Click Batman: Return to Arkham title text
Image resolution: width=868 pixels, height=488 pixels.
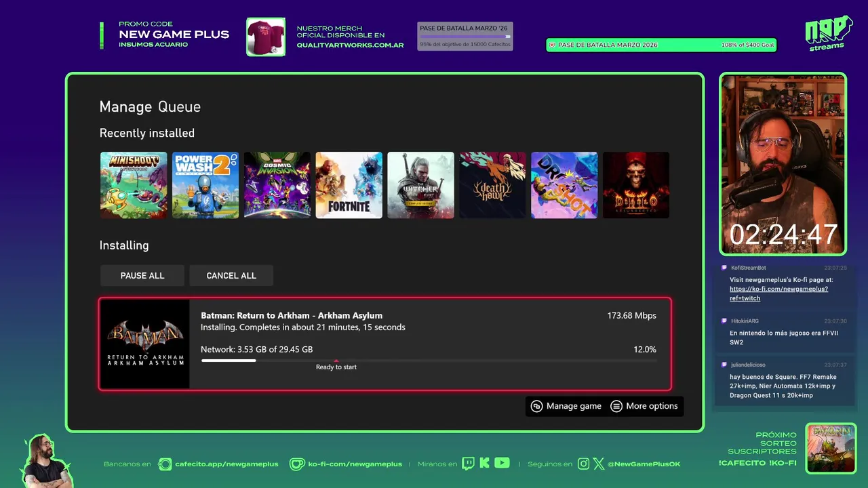tap(292, 315)
